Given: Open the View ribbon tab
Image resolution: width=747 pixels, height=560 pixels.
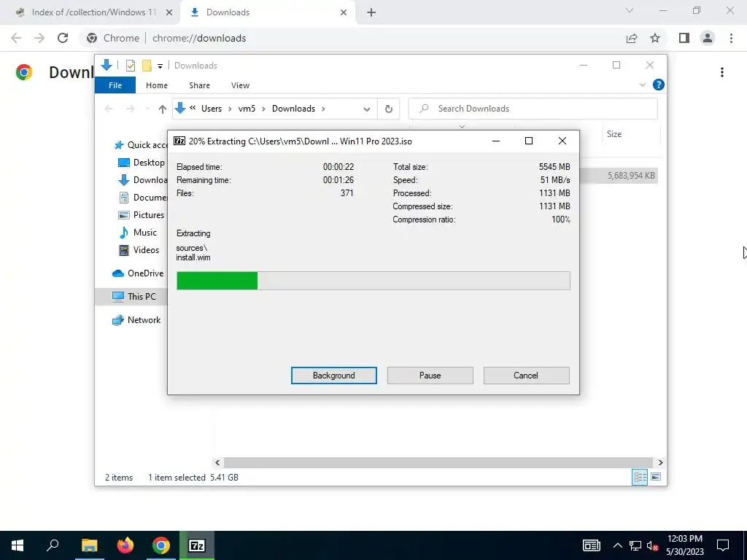Looking at the screenshot, I should coord(240,85).
